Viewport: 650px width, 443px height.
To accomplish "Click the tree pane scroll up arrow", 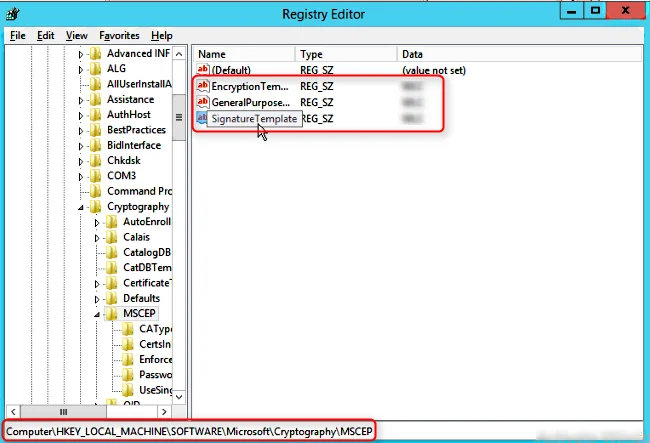I will tap(179, 54).
